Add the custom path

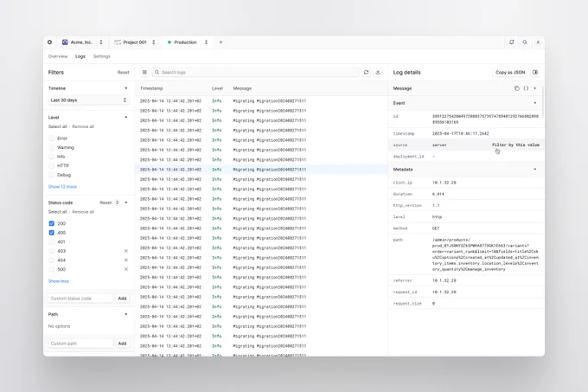(122, 344)
